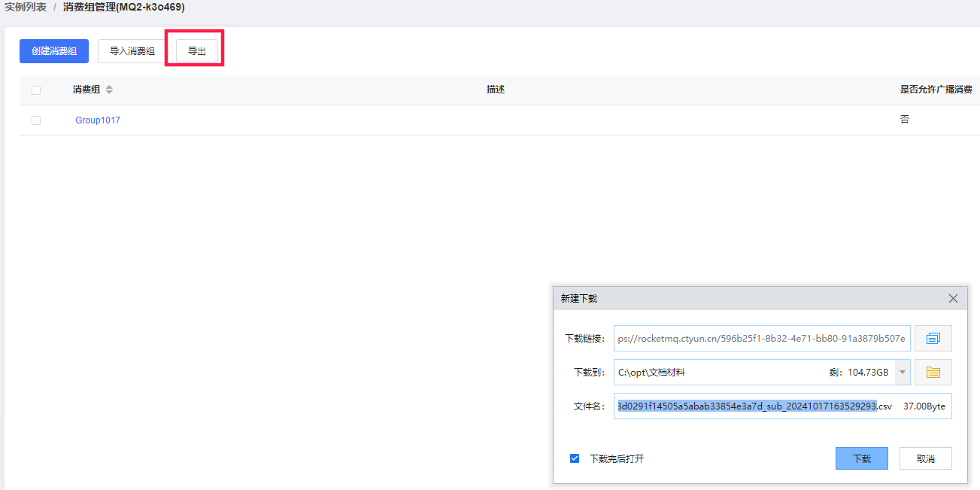
Task: Sort the 消费组 column using the sort arrows
Action: point(109,90)
